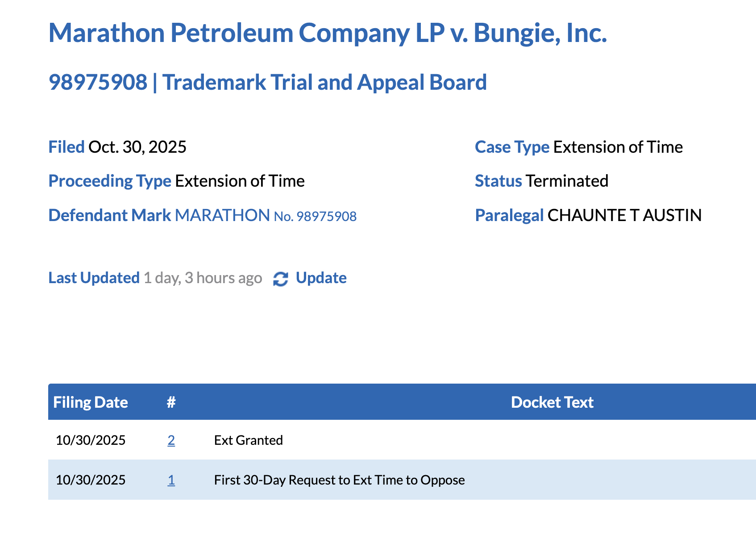Click paralegal name CHAUNTE T AUSTIN
The height and width of the screenshot is (535, 756).
(624, 215)
